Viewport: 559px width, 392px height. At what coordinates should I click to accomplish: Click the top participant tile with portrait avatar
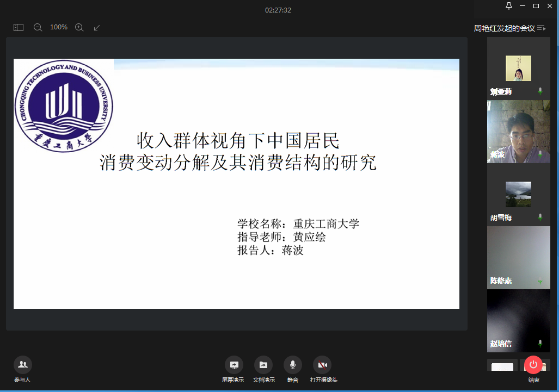coord(518,69)
